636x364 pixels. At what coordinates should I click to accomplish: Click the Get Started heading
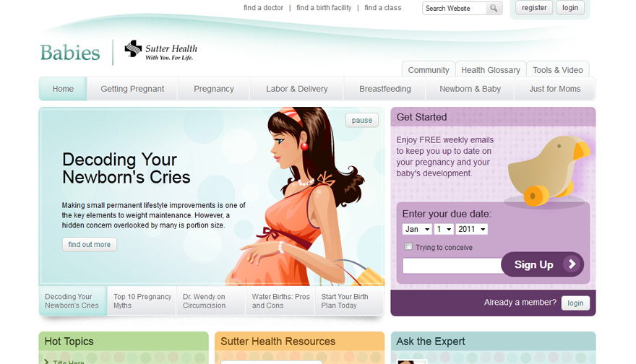click(421, 117)
